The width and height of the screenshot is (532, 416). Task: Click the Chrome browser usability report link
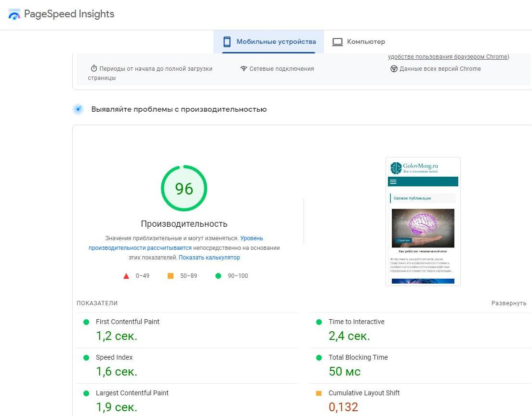point(448,57)
